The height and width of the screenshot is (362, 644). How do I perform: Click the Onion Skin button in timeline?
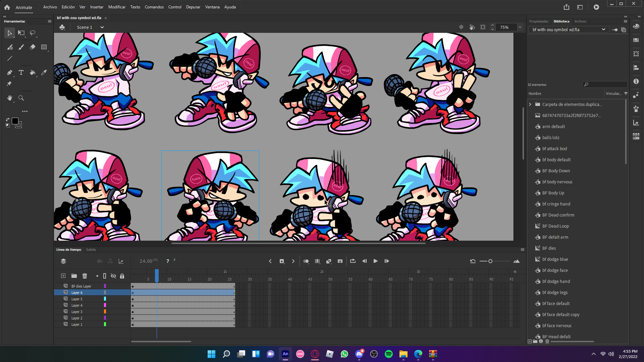tap(306, 261)
